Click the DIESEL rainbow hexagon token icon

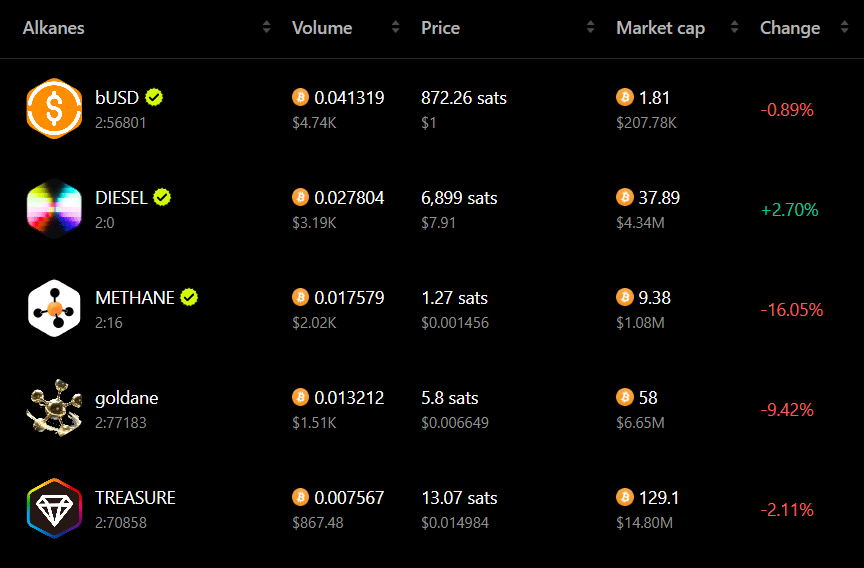click(54, 208)
